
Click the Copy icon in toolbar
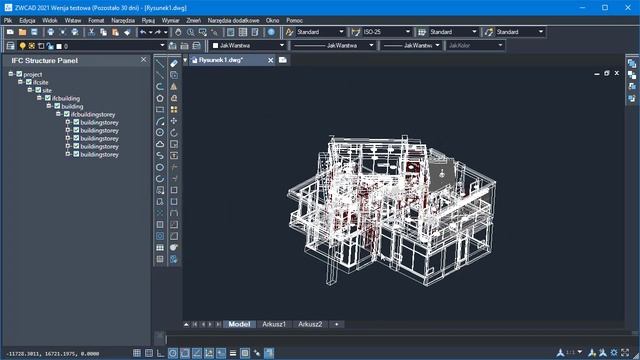click(x=103, y=32)
